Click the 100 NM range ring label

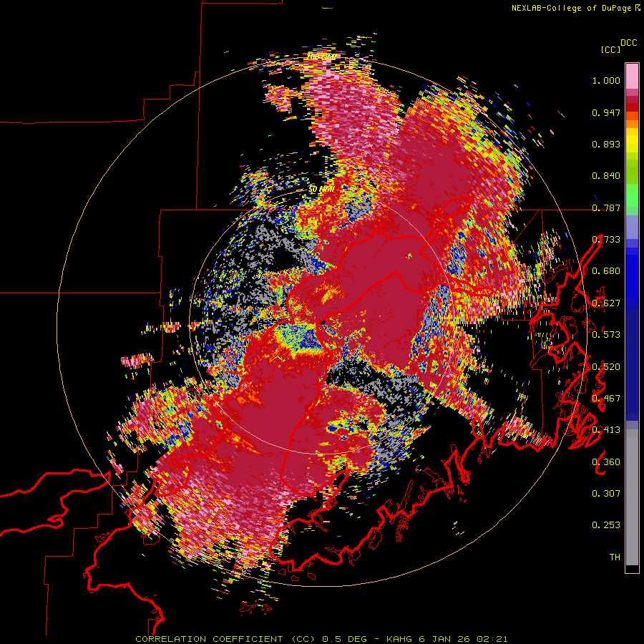point(321,57)
